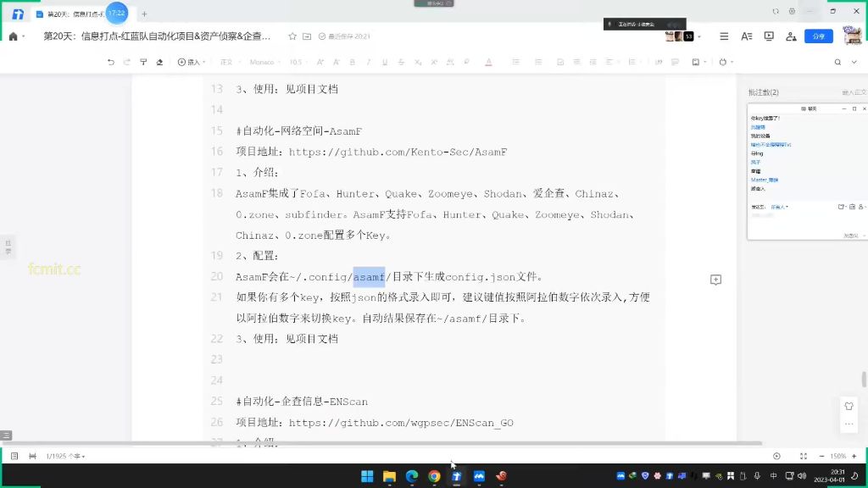Screen dimensions: 868x488
Task: Open a new tab with plus
Action: coord(144,14)
